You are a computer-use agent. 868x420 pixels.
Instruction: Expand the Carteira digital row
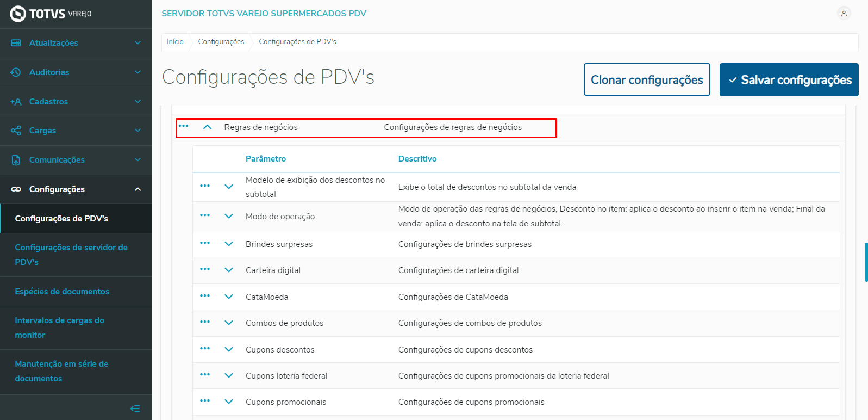pos(229,270)
